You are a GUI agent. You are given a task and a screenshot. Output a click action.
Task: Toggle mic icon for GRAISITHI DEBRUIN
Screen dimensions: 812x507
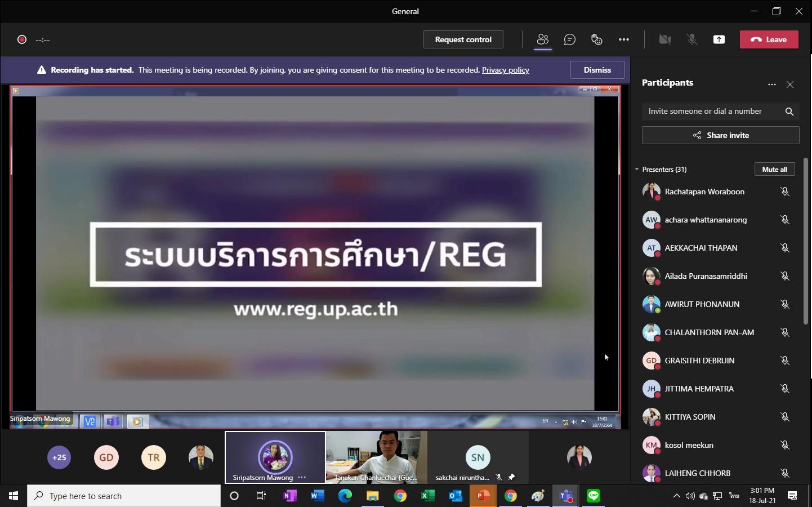785,361
